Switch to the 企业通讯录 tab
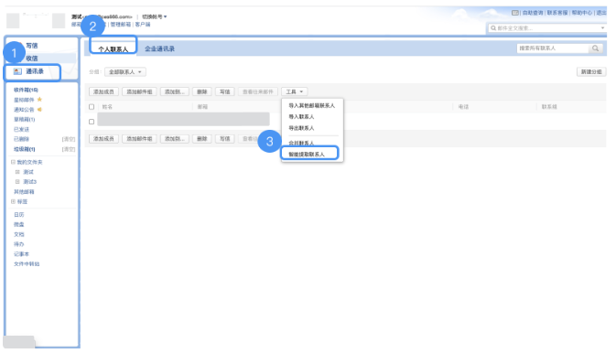The image size is (616, 364). click(159, 48)
